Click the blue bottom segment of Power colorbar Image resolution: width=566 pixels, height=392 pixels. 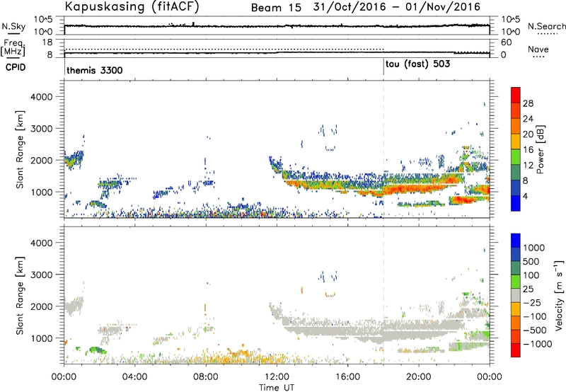516,203
